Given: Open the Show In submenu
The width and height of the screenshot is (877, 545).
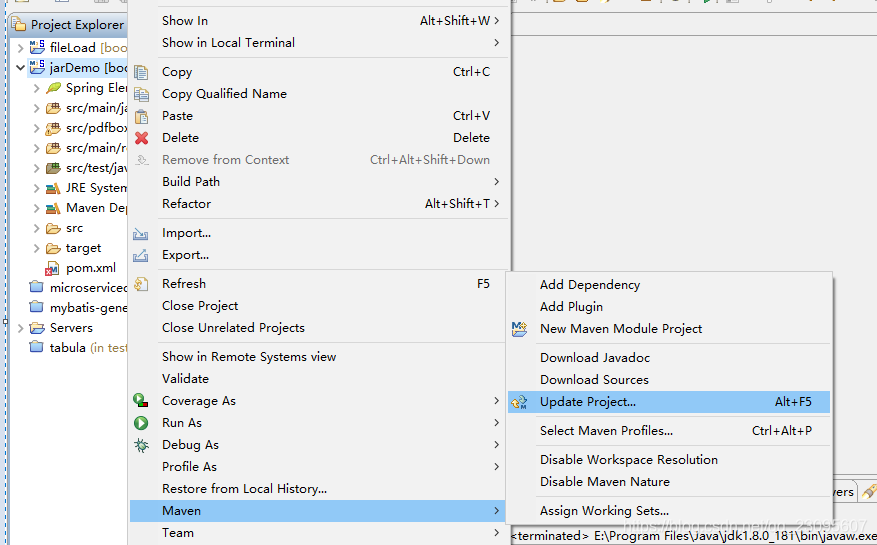Looking at the screenshot, I should 319,21.
